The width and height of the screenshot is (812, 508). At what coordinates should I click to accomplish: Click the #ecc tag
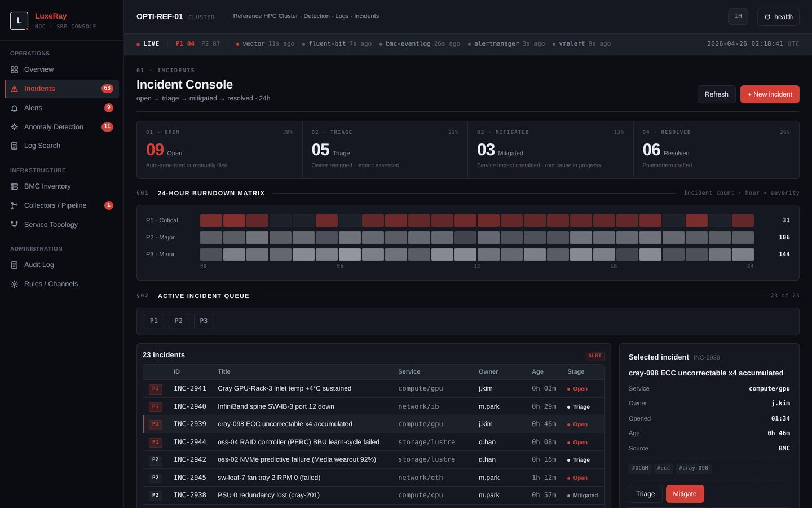click(x=664, y=468)
